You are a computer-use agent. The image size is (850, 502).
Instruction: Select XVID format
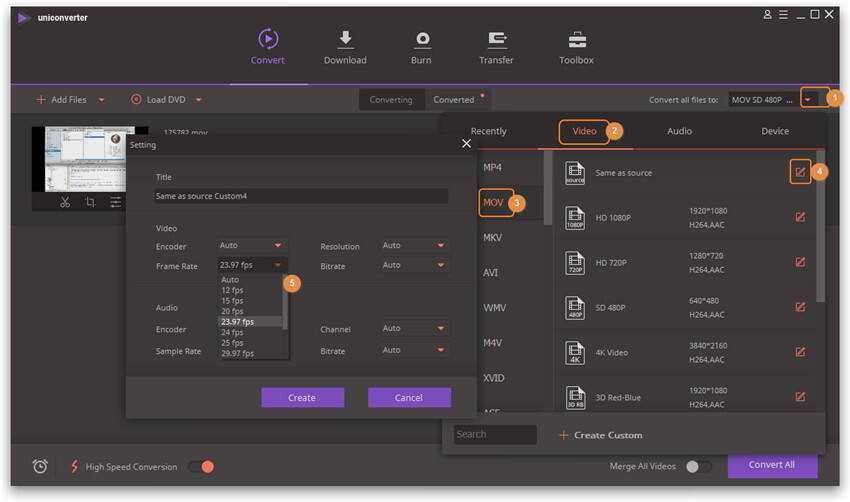493,378
